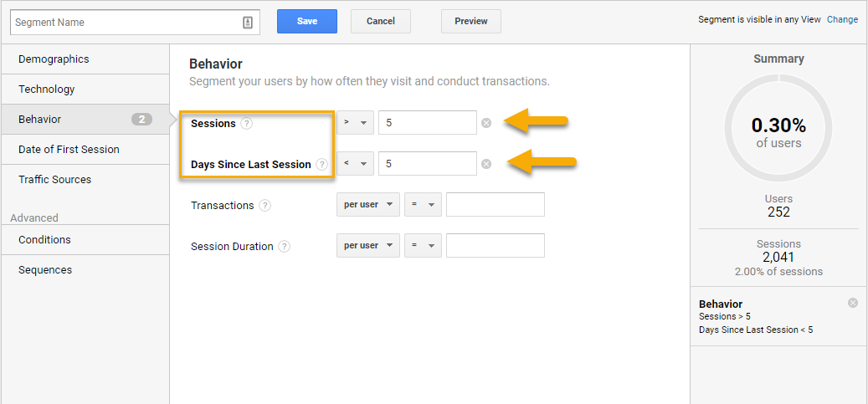Click the help icon next to Sessions
The width and height of the screenshot is (868, 404).
click(x=246, y=124)
